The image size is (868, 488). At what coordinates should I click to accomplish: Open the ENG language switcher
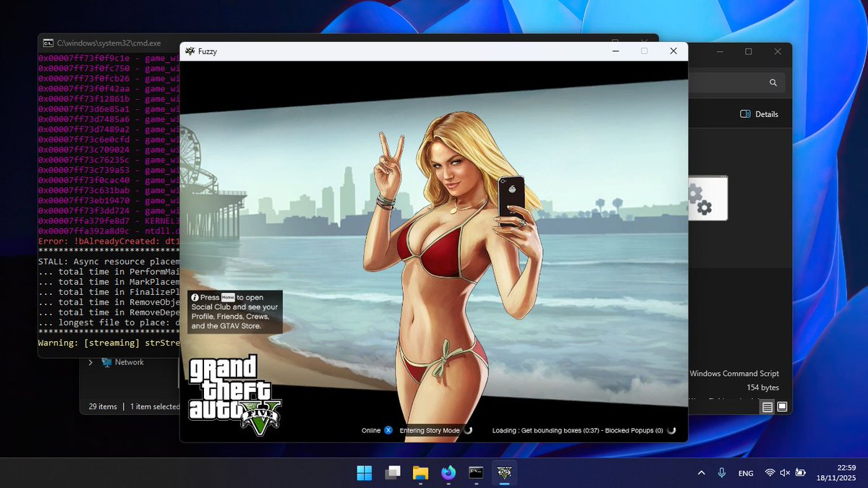[x=746, y=474]
